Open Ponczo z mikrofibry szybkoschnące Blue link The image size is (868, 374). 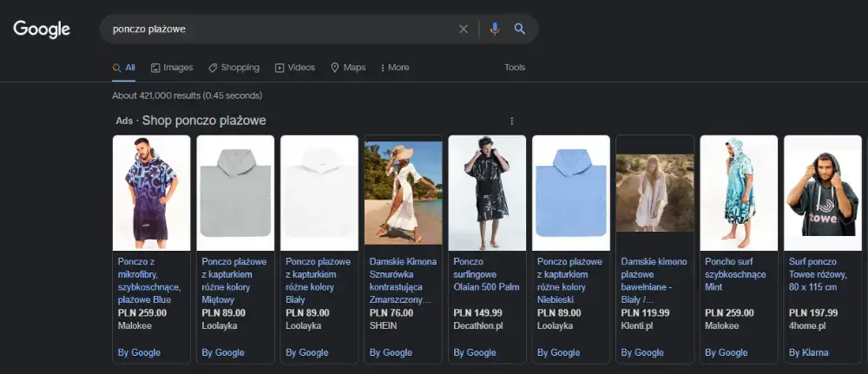click(149, 280)
